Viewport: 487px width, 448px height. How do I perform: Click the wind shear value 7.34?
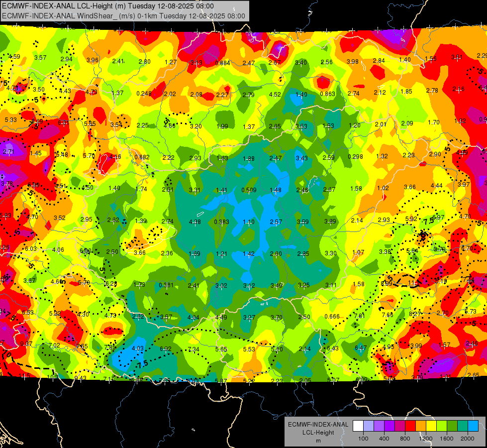coord(194,349)
